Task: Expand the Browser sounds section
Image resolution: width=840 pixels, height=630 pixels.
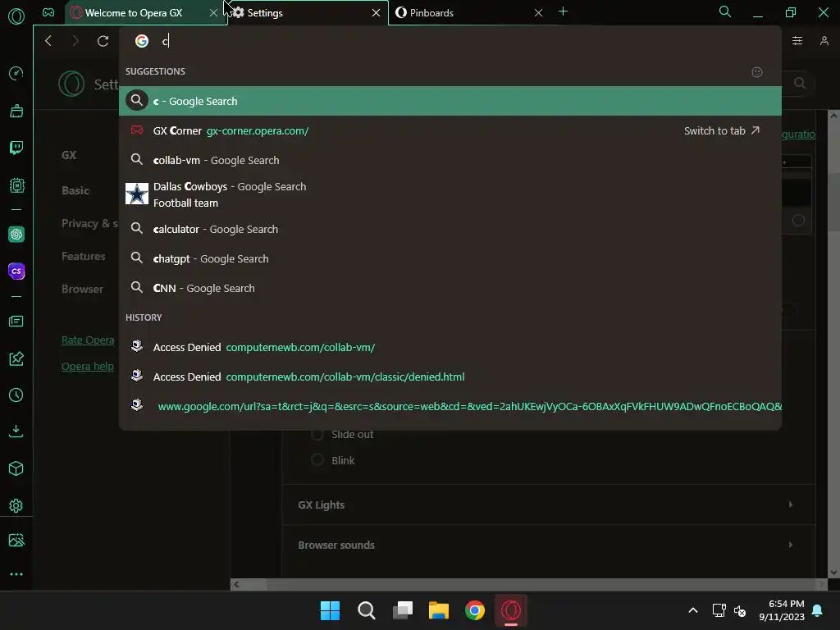Action: pos(549,545)
